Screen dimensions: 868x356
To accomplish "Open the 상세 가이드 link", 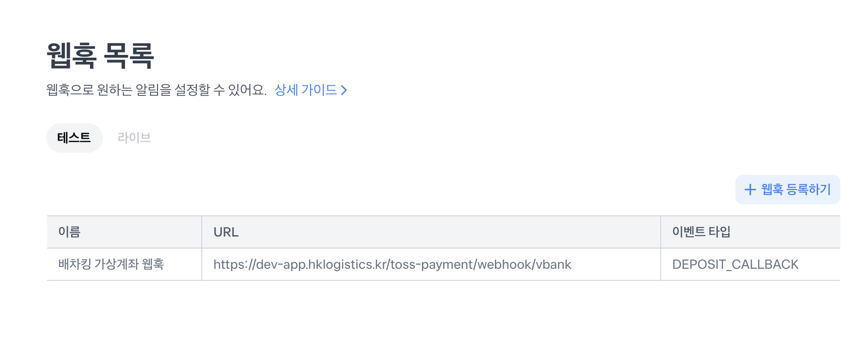I will pos(311,89).
